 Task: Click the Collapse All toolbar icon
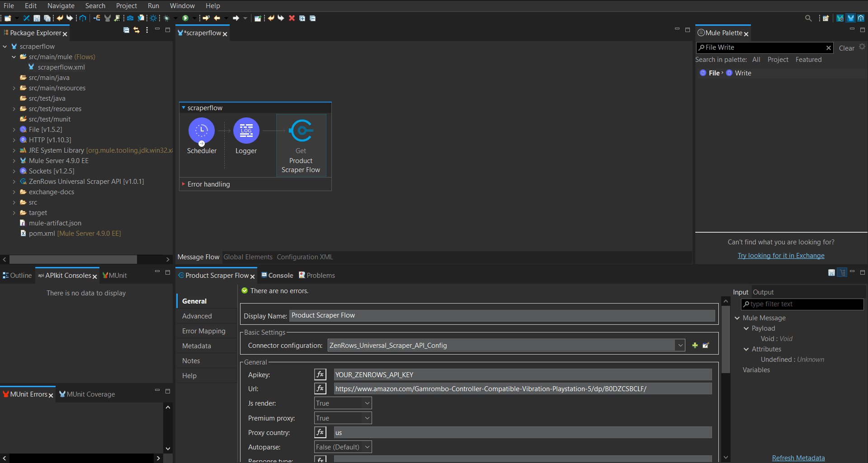tap(312, 18)
